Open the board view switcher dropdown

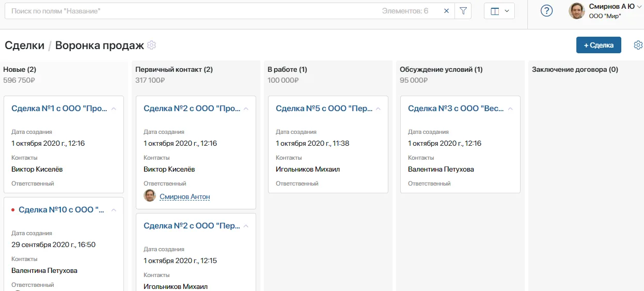click(499, 11)
